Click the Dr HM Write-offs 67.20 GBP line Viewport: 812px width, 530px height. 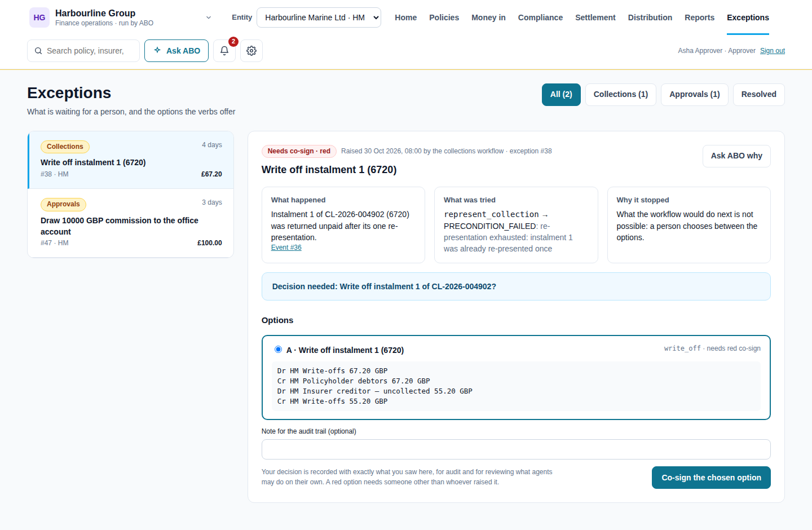[x=332, y=371]
